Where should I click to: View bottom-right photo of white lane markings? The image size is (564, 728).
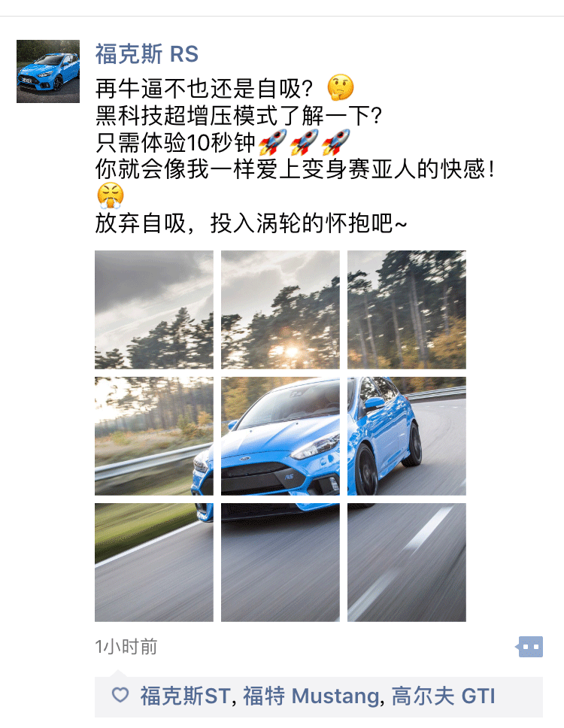coord(407,563)
